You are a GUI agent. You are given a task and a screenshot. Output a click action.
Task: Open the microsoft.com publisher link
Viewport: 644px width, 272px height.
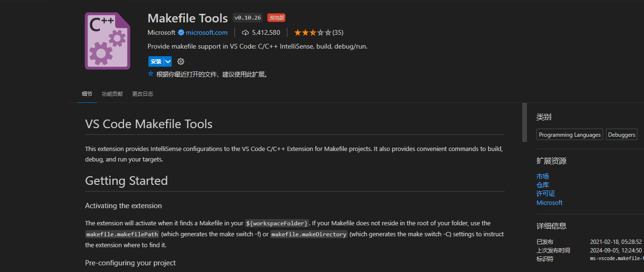tap(207, 32)
